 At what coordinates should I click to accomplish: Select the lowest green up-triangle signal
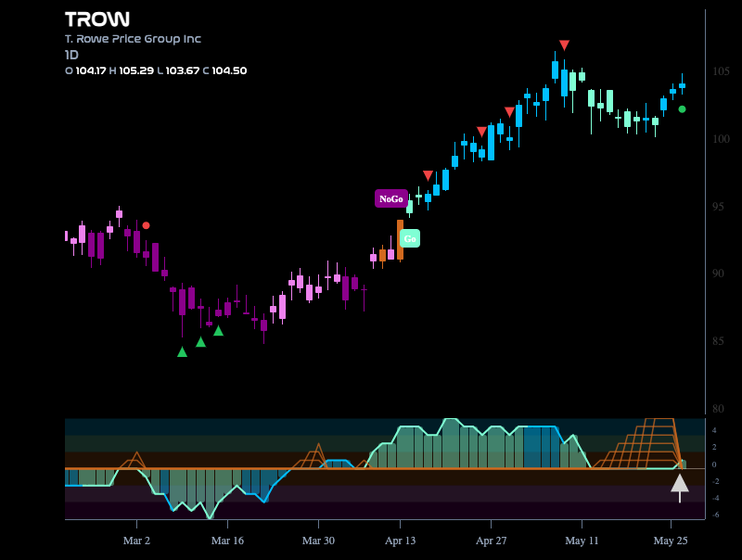(182, 352)
